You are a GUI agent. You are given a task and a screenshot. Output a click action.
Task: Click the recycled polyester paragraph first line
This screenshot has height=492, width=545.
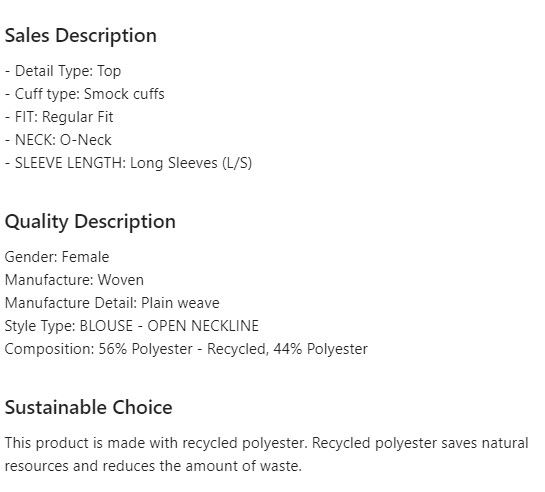point(267,443)
